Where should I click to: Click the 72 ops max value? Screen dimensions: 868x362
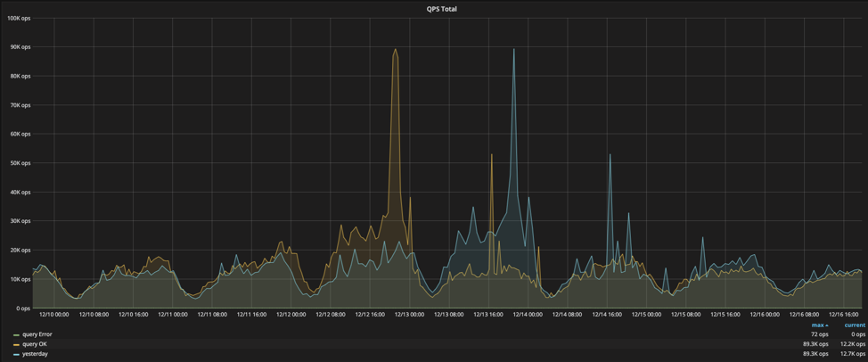[819, 334]
